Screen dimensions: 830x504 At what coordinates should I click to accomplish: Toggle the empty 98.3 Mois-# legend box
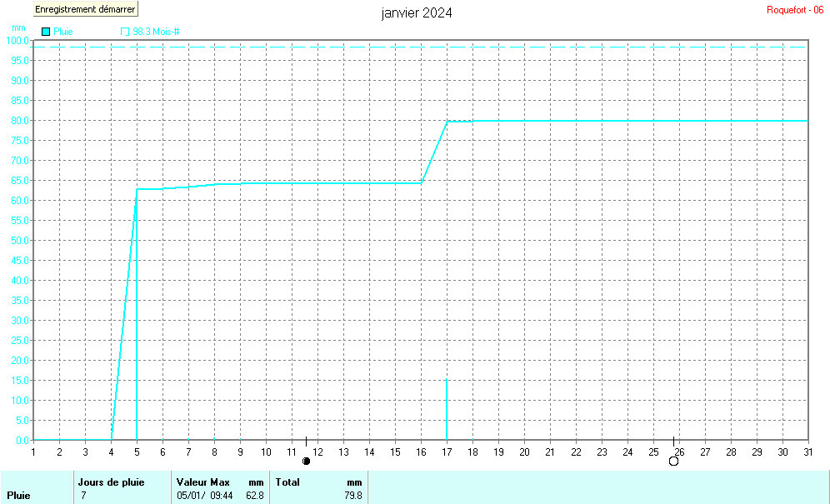[x=125, y=32]
